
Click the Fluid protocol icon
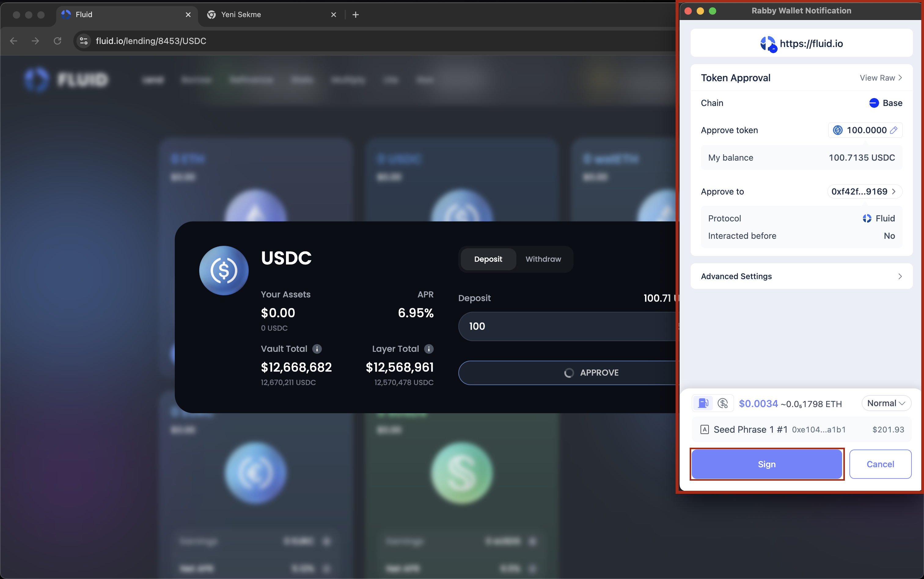point(867,218)
